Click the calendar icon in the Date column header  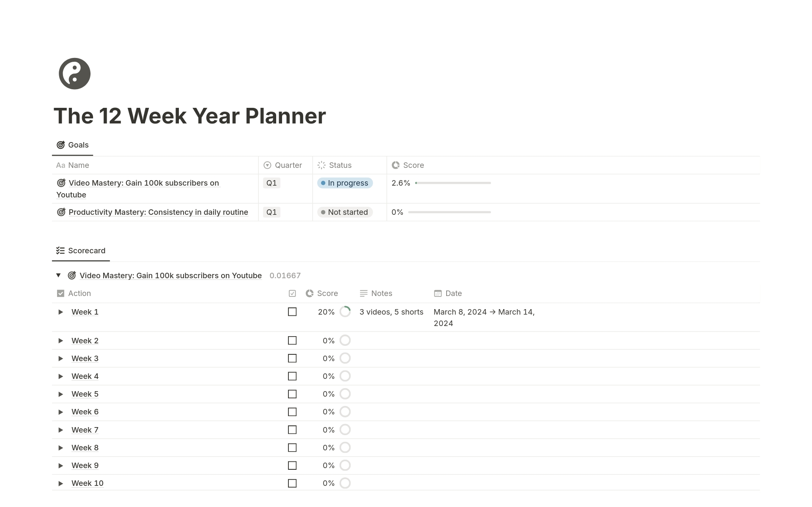tap(438, 293)
